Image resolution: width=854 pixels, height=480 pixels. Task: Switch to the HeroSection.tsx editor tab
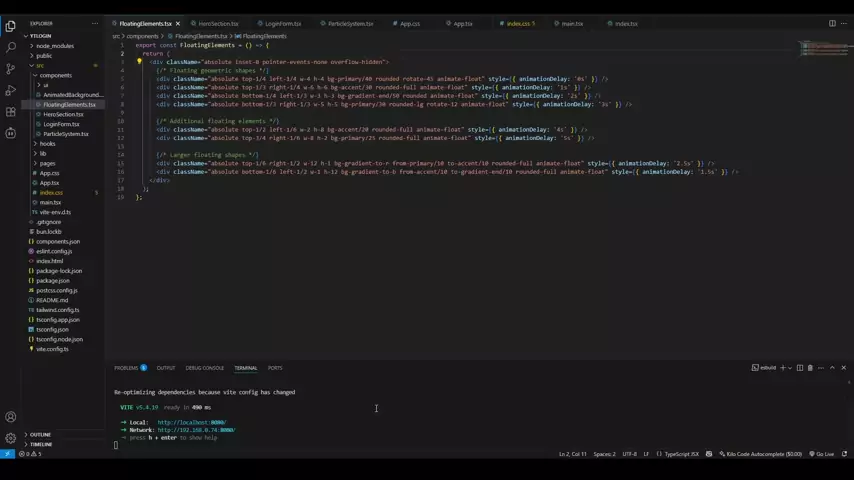click(217, 23)
